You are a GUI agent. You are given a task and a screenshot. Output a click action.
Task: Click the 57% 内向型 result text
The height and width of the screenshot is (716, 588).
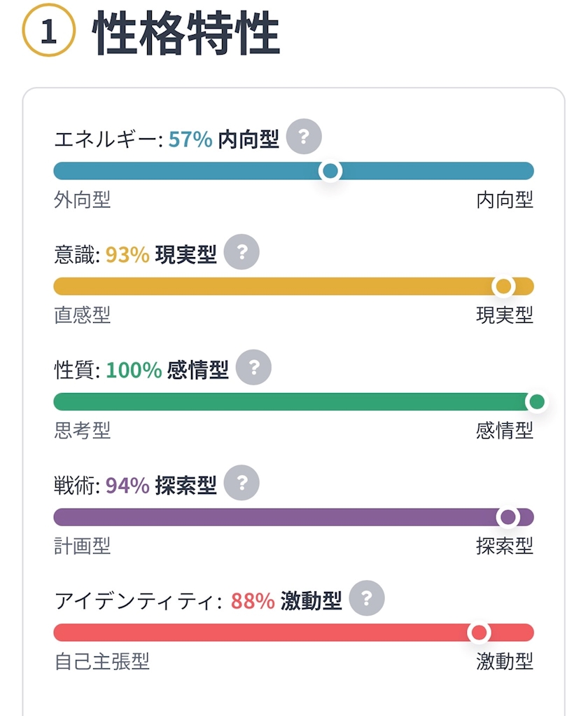(223, 139)
